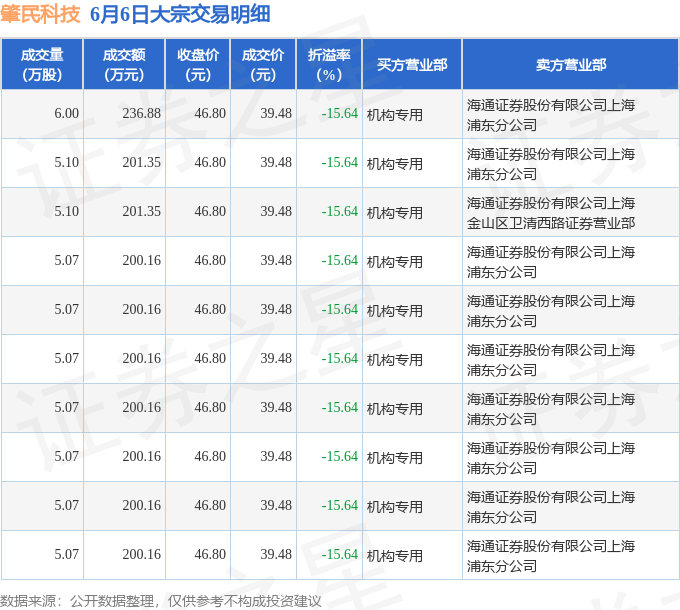This screenshot has height=610, width=680.
Task: Select the 收盘价(元) column header
Action: [x=198, y=64]
